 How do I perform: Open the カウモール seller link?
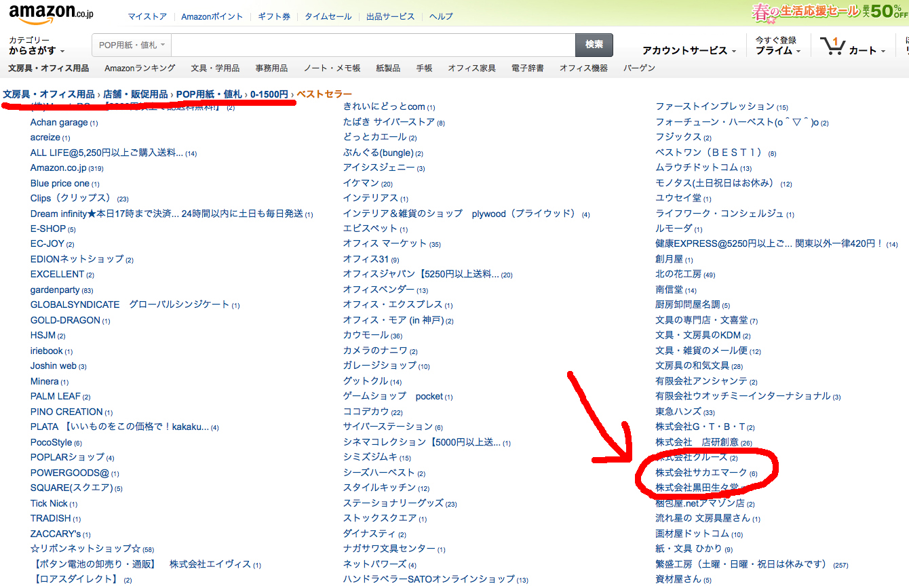pos(366,335)
